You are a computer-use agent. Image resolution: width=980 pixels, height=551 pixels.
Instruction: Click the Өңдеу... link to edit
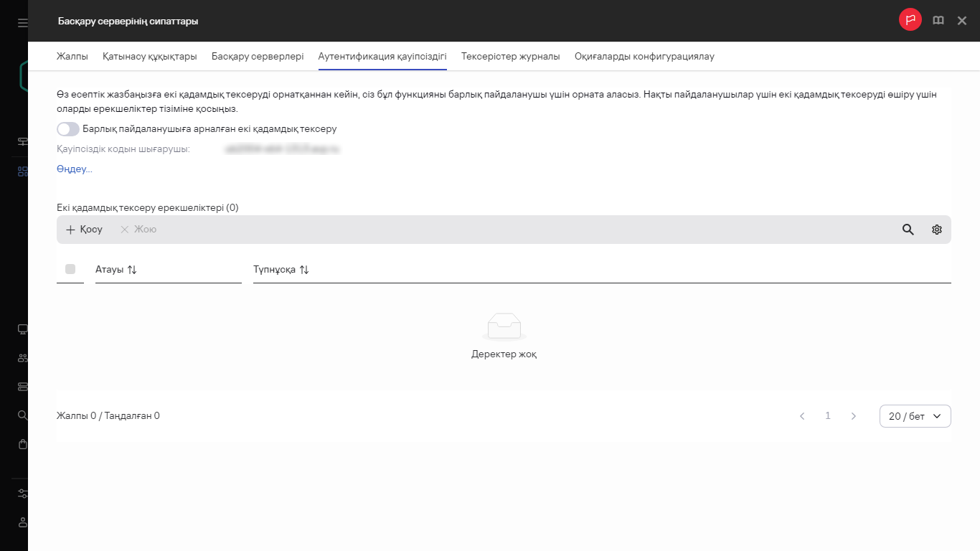click(x=74, y=169)
